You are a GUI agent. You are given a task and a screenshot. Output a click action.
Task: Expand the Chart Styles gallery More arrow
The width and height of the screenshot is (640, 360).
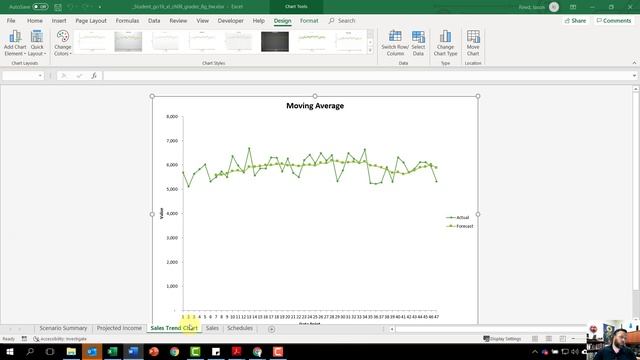[x=370, y=50]
